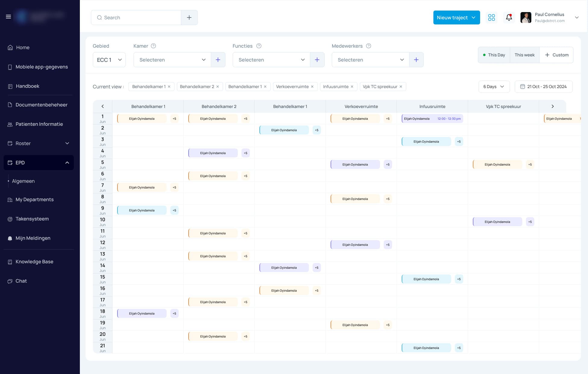
Task: Click the apps grid icon near the profile
Action: [492, 17]
